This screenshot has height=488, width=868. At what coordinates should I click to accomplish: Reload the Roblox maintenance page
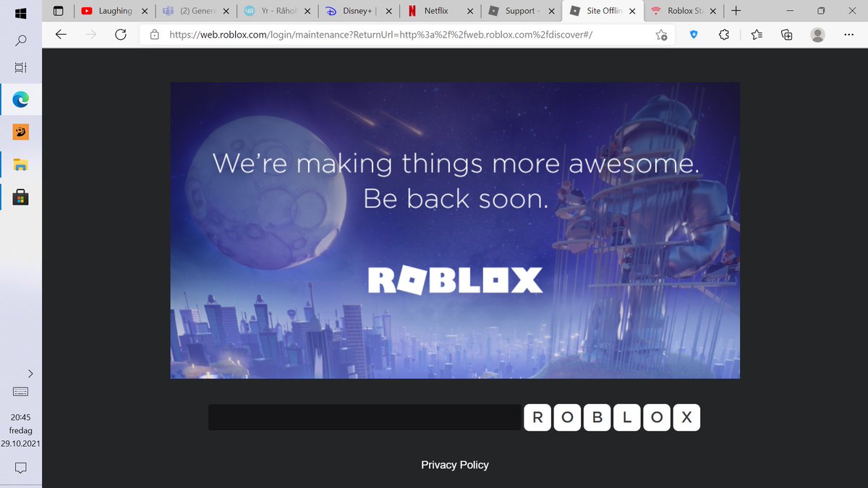(x=120, y=34)
